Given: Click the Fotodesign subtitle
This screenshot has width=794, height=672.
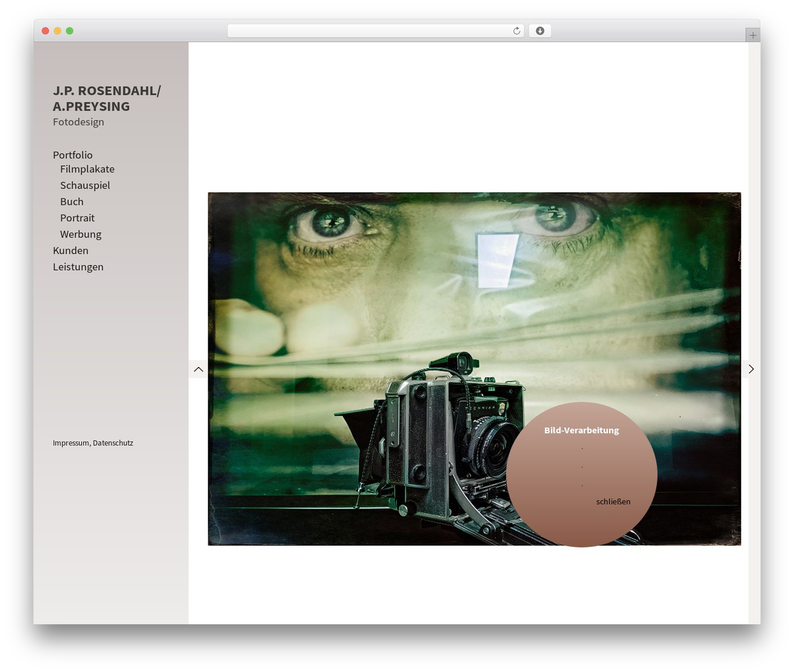Looking at the screenshot, I should [x=79, y=122].
